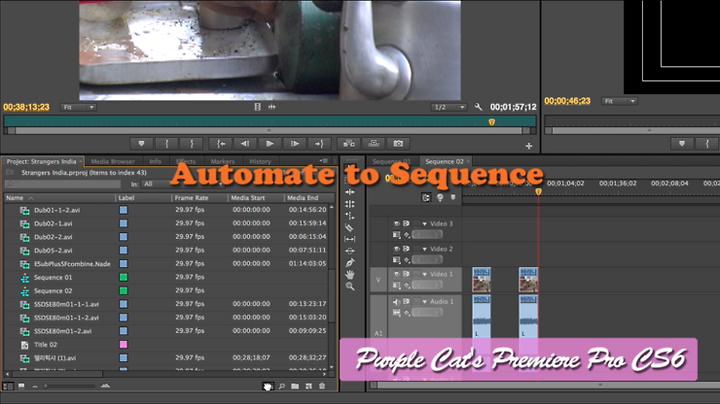Click the Drag Video Only filmstrip icon
720x404 pixels.
pos(258,107)
